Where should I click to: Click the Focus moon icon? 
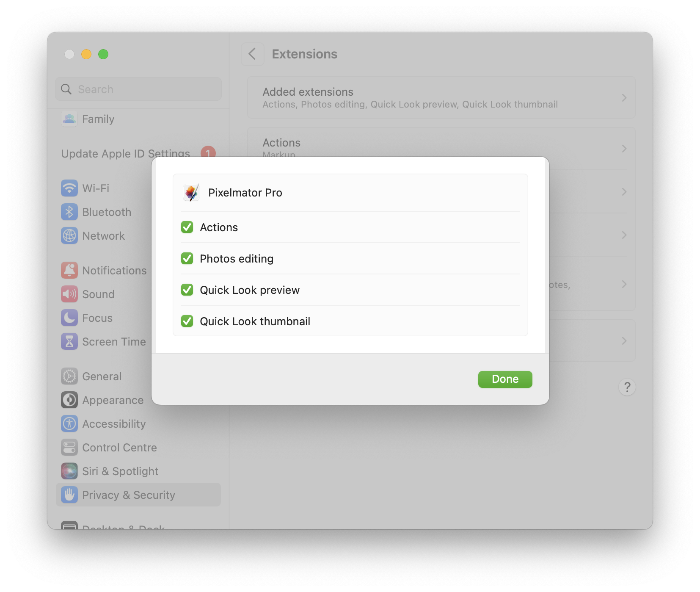[x=69, y=318]
